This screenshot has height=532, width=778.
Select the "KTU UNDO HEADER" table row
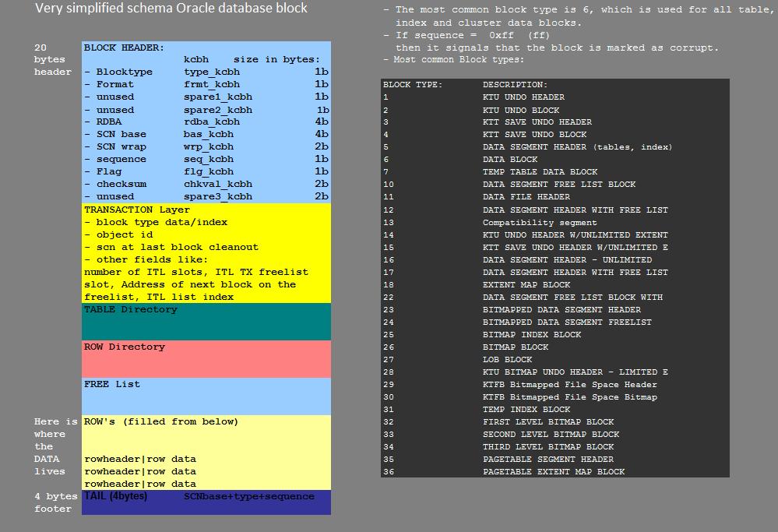point(523,97)
